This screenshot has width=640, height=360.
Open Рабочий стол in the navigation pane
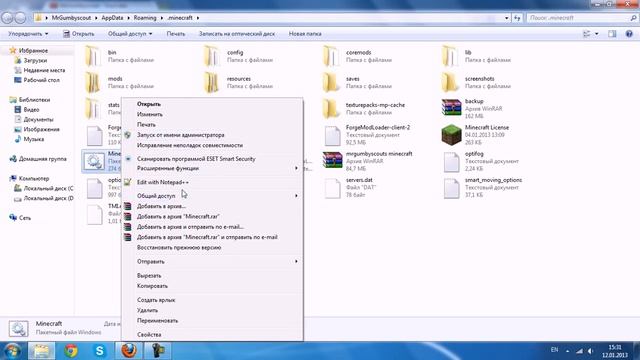pos(41,80)
